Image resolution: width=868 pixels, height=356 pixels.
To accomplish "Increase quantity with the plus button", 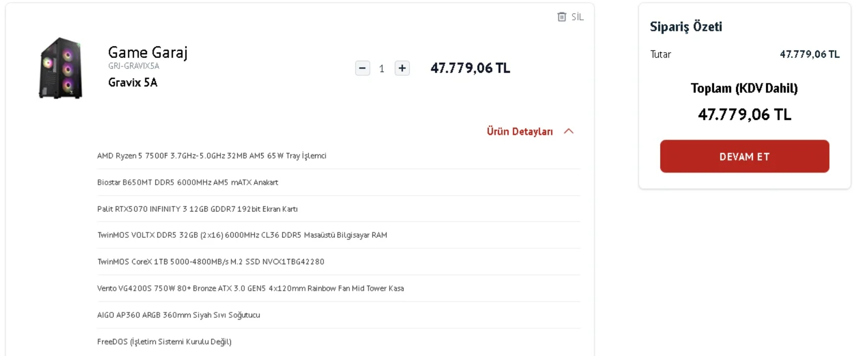I will pos(402,68).
